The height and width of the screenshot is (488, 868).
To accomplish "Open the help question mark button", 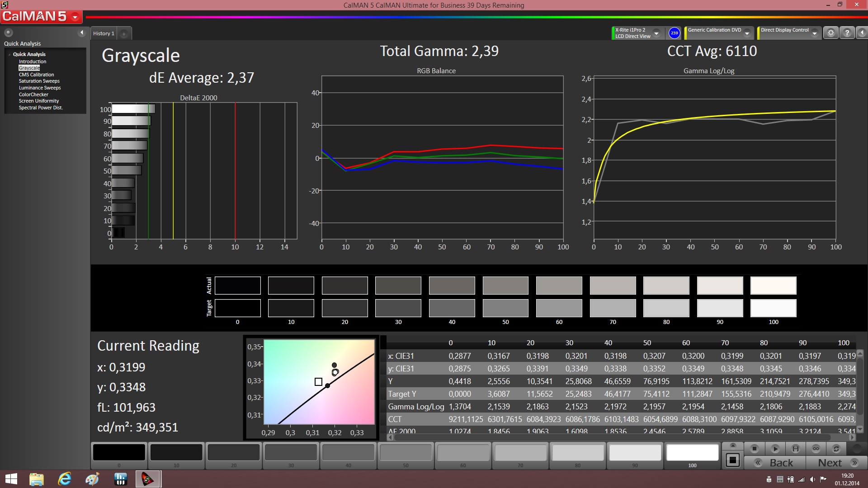I will 847,33.
